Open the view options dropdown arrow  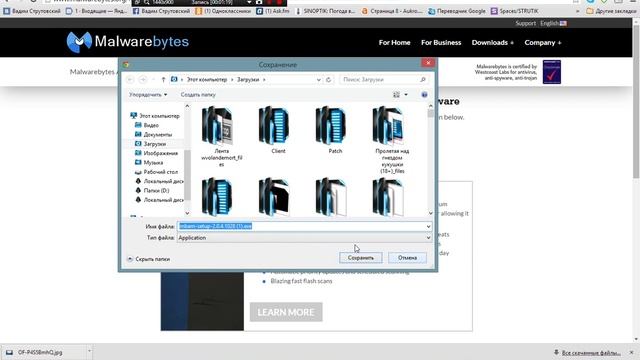tap(406, 95)
